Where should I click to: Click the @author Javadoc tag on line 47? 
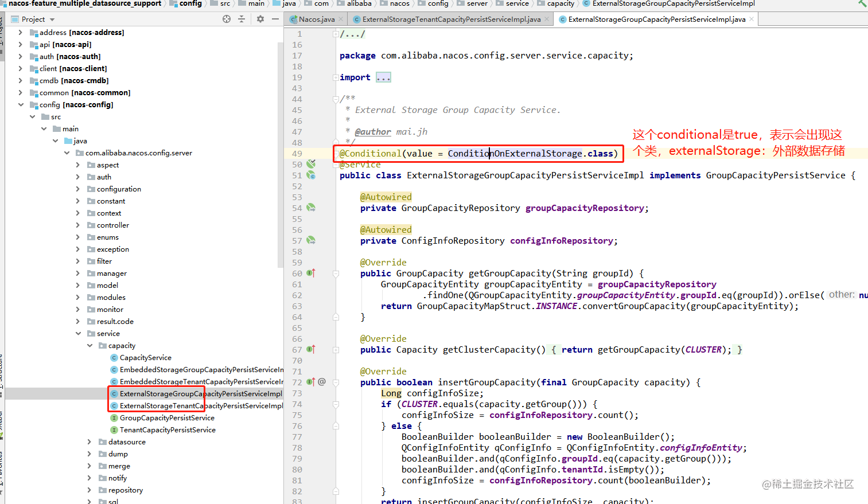[x=373, y=132]
